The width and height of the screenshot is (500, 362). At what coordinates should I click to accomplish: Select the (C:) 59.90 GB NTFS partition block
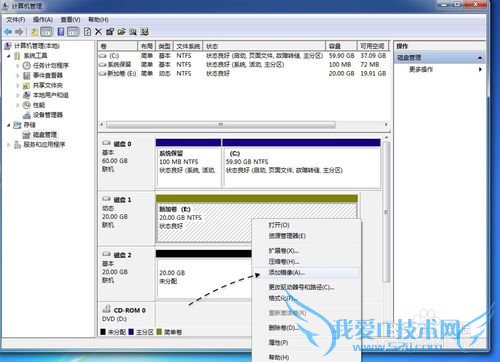[x=302, y=163]
